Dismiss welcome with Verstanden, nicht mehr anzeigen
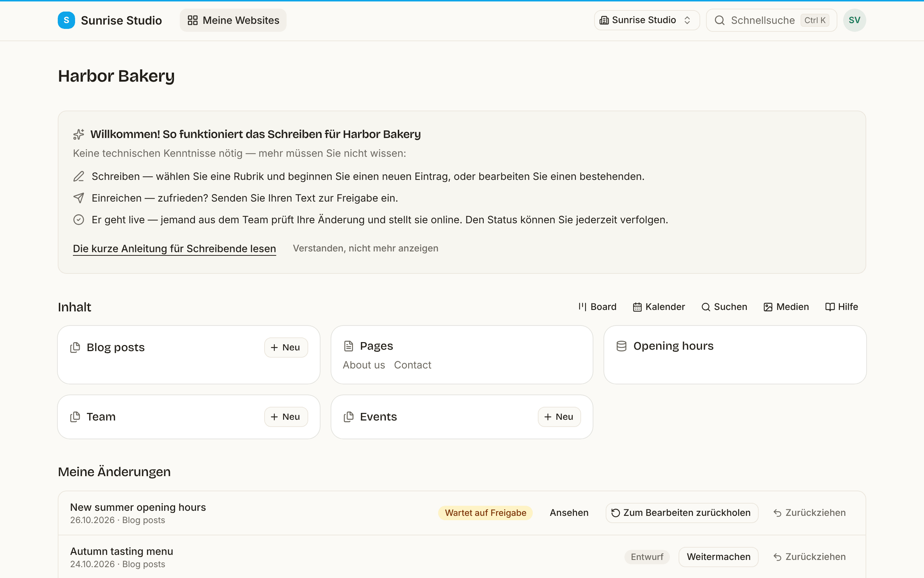Image resolution: width=924 pixels, height=578 pixels. pyautogui.click(x=365, y=249)
